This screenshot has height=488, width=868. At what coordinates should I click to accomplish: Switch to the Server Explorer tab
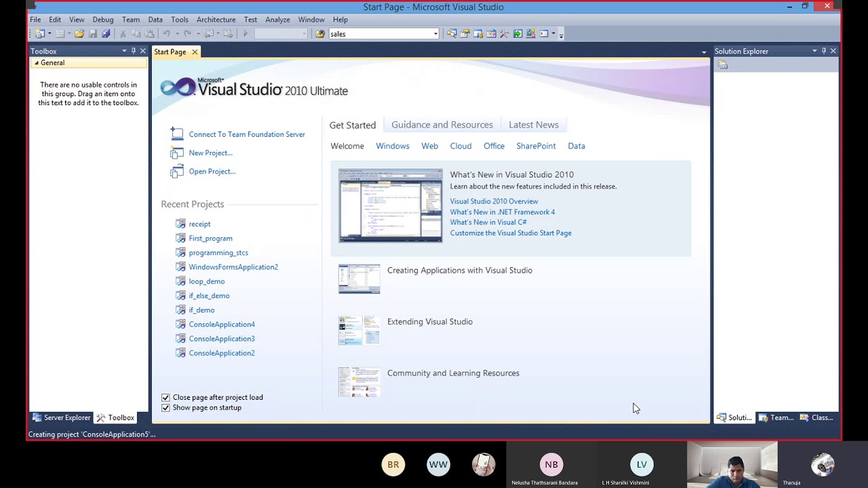62,418
